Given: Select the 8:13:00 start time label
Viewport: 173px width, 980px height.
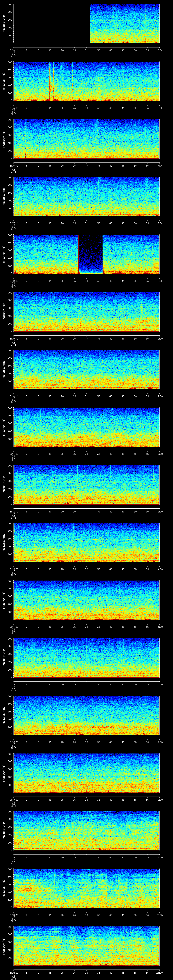Looking at the screenshot, I should click(14, 569).
